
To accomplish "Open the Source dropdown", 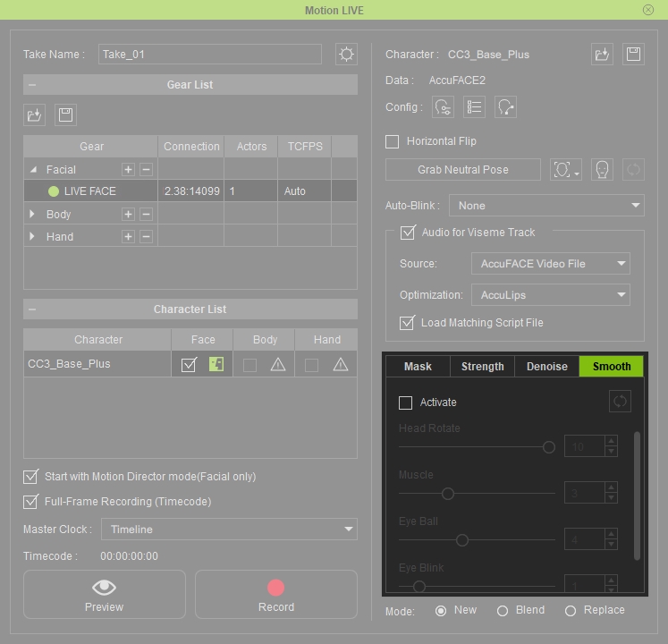I will pos(551,263).
